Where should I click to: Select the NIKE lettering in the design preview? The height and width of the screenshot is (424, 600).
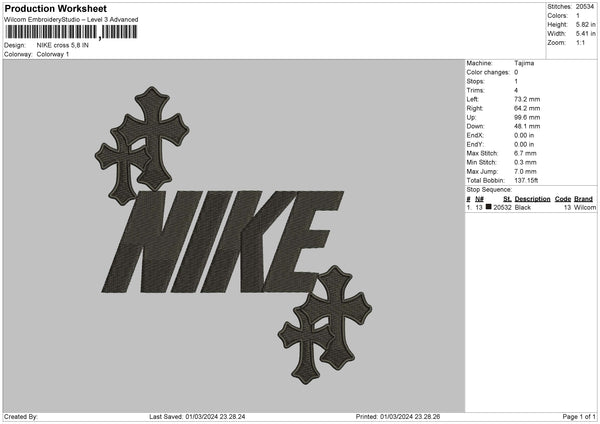[222, 242]
